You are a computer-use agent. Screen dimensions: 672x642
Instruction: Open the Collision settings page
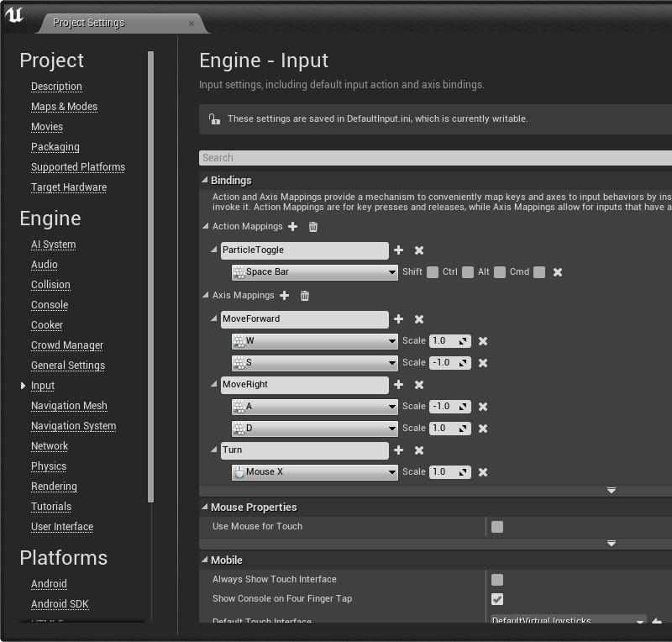(x=50, y=285)
